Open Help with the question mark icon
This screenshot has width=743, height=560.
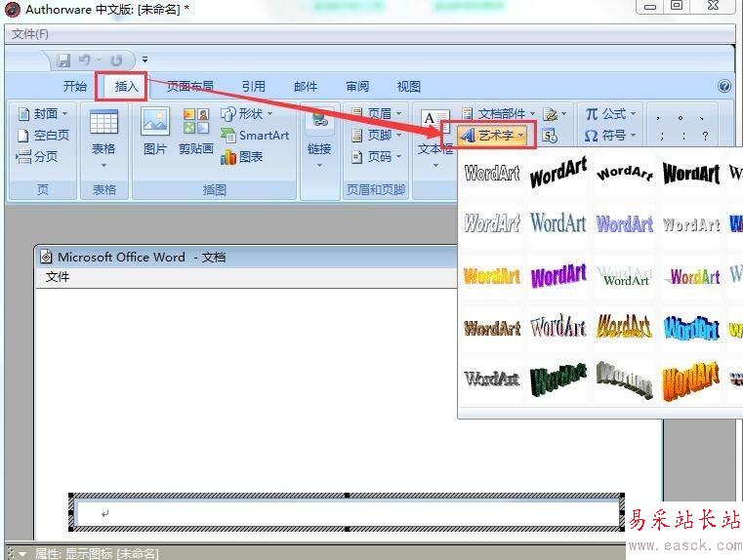tap(724, 86)
